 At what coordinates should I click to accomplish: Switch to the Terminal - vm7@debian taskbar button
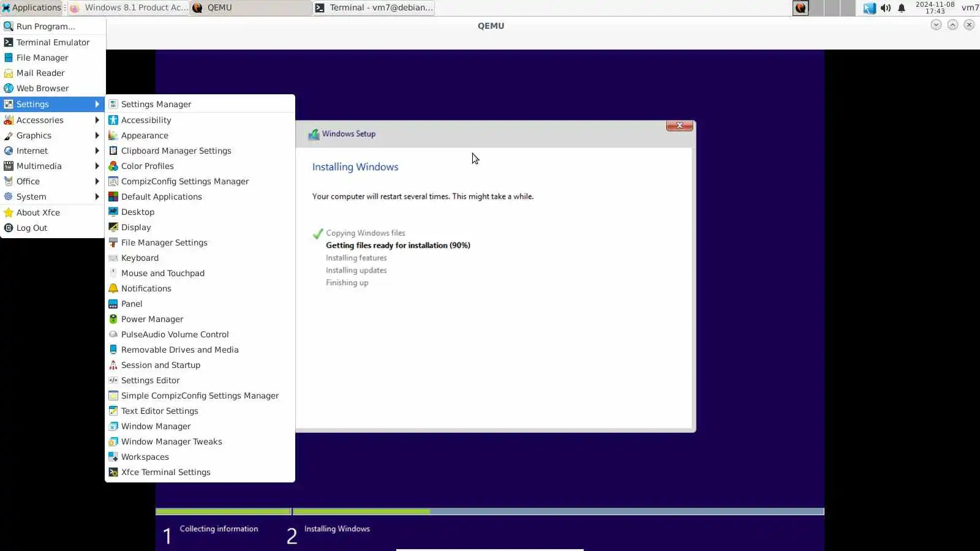point(374,7)
